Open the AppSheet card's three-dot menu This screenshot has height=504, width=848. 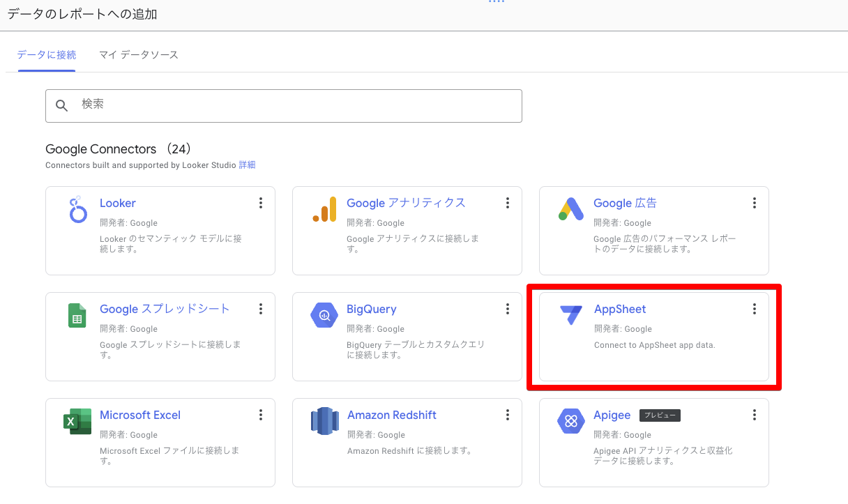click(755, 309)
